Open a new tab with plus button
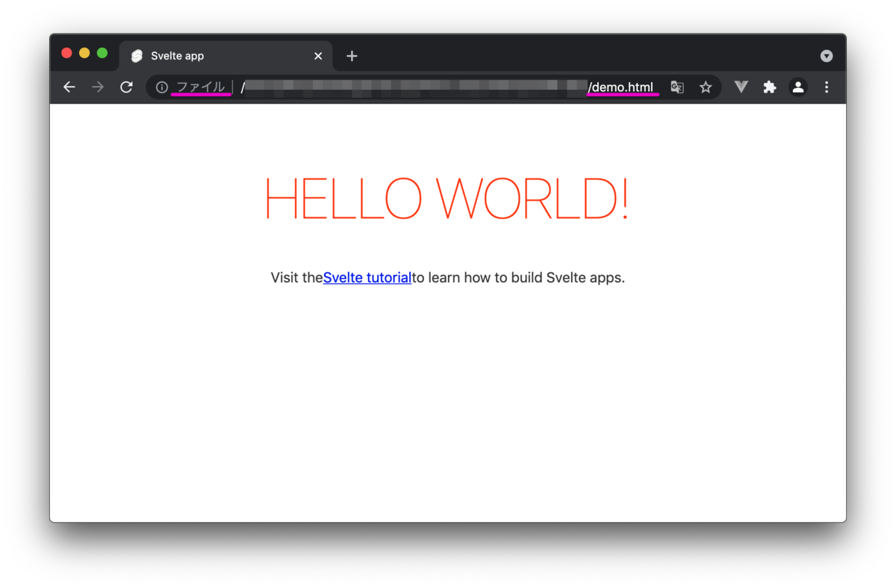896x588 pixels. pos(352,56)
